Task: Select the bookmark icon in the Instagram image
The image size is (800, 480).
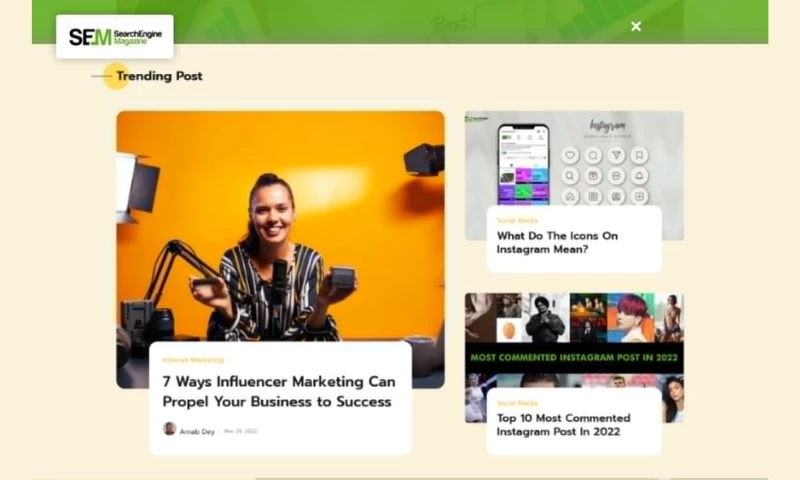Action: (x=639, y=155)
